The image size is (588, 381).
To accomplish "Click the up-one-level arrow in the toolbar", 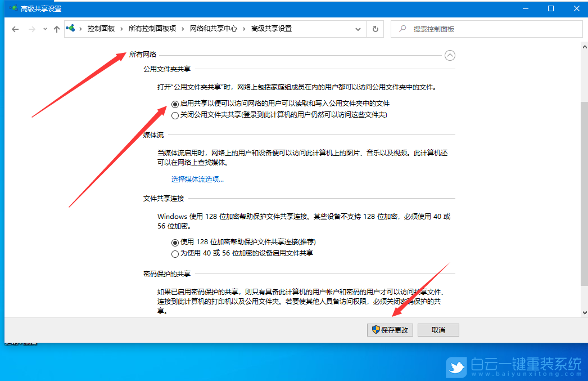I will [x=56, y=28].
